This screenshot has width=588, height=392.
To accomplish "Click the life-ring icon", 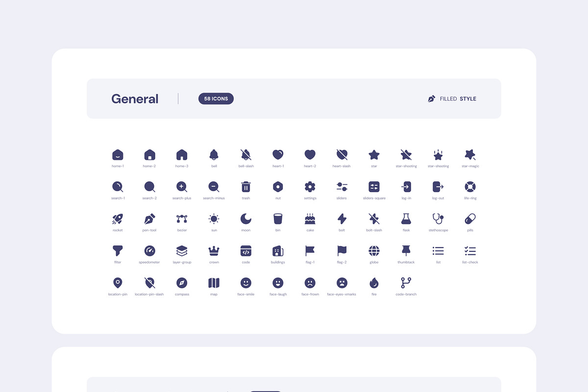I will [470, 187].
